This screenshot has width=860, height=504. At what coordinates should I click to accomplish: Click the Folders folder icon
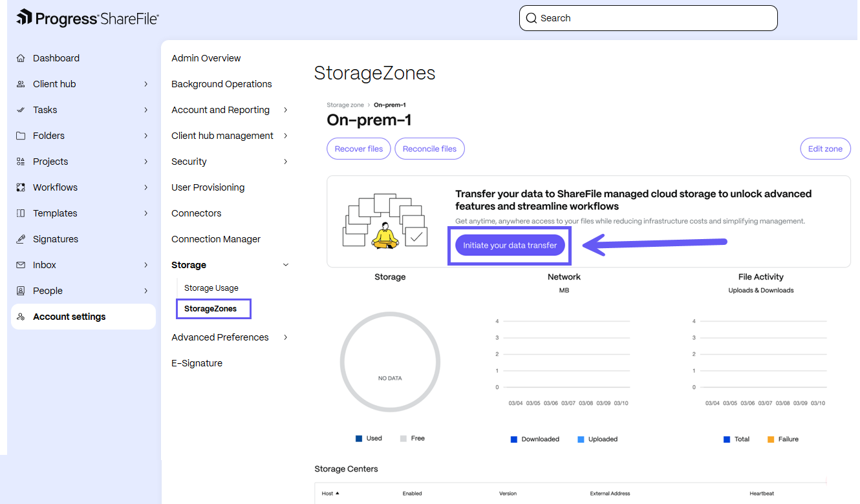(21, 136)
